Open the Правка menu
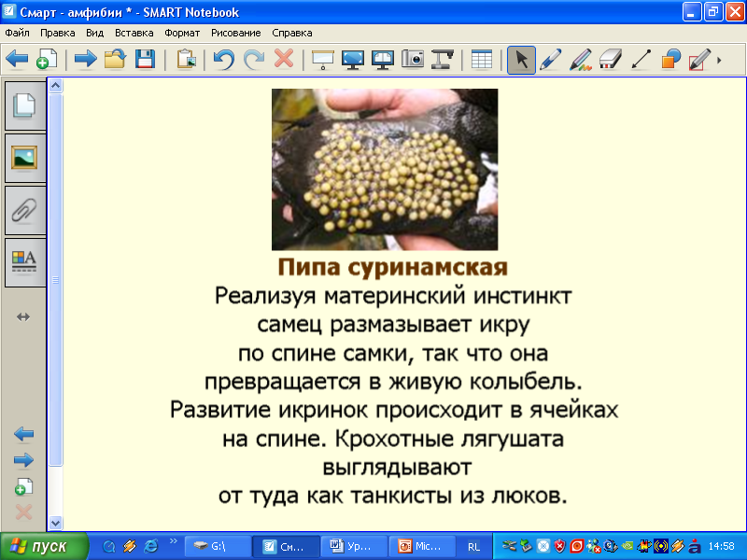This screenshot has height=560, width=747. point(58,33)
